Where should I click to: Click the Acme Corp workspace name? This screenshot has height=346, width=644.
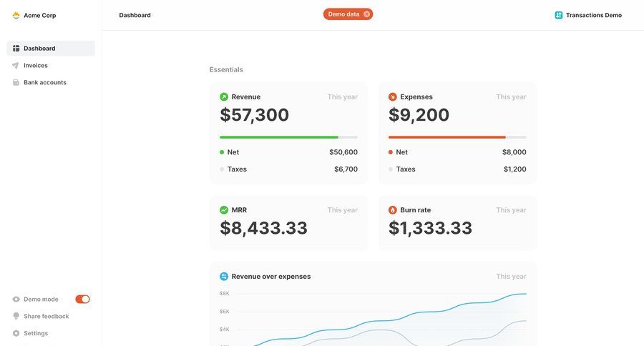pyautogui.click(x=40, y=15)
